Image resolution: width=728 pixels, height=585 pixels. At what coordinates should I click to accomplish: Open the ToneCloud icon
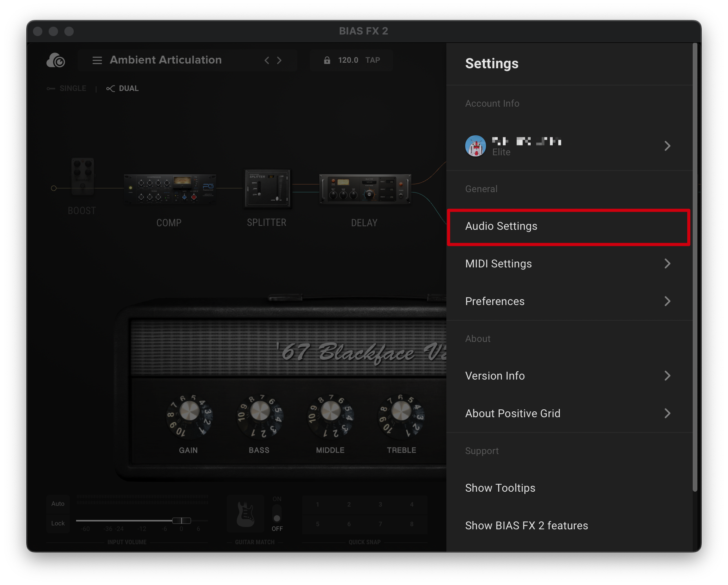(56, 60)
